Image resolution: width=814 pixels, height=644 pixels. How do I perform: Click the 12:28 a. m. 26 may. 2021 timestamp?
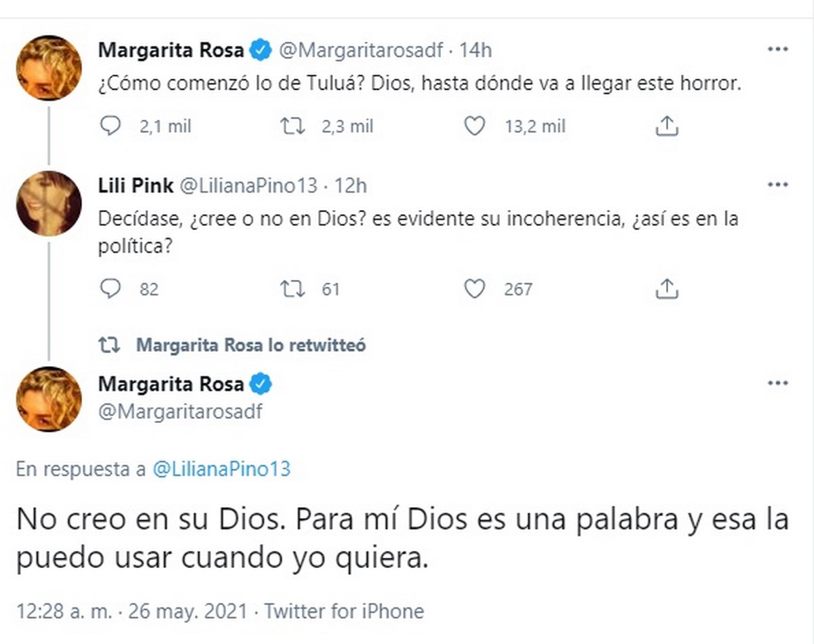click(132, 611)
